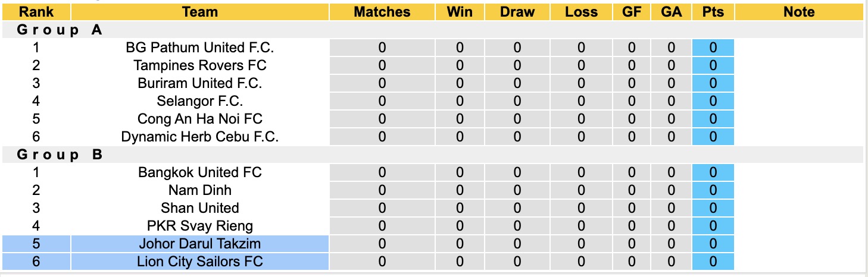Click the Rank column header
Viewport: 868px width, 277px height.
[36, 12]
